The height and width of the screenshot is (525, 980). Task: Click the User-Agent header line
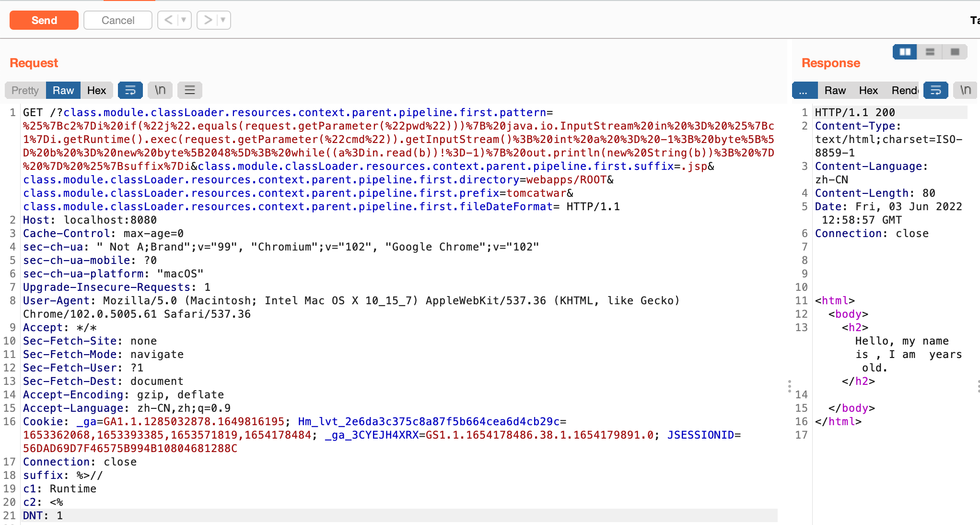(351, 307)
